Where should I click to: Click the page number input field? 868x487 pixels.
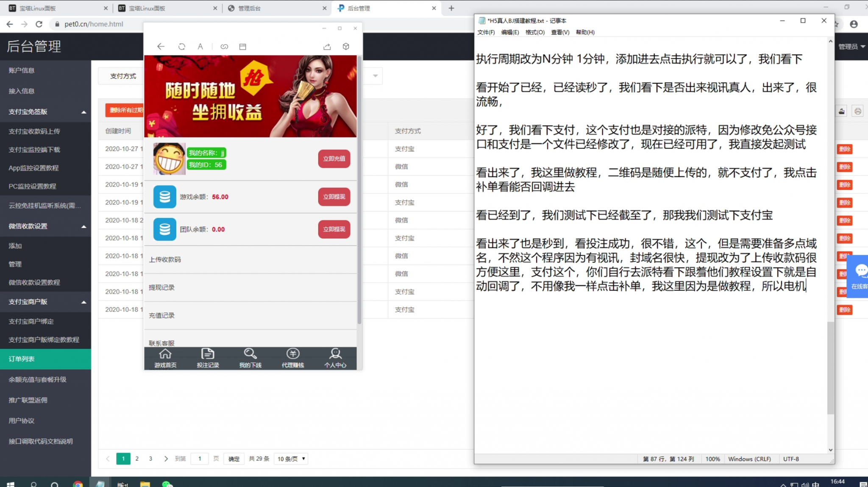pos(200,459)
